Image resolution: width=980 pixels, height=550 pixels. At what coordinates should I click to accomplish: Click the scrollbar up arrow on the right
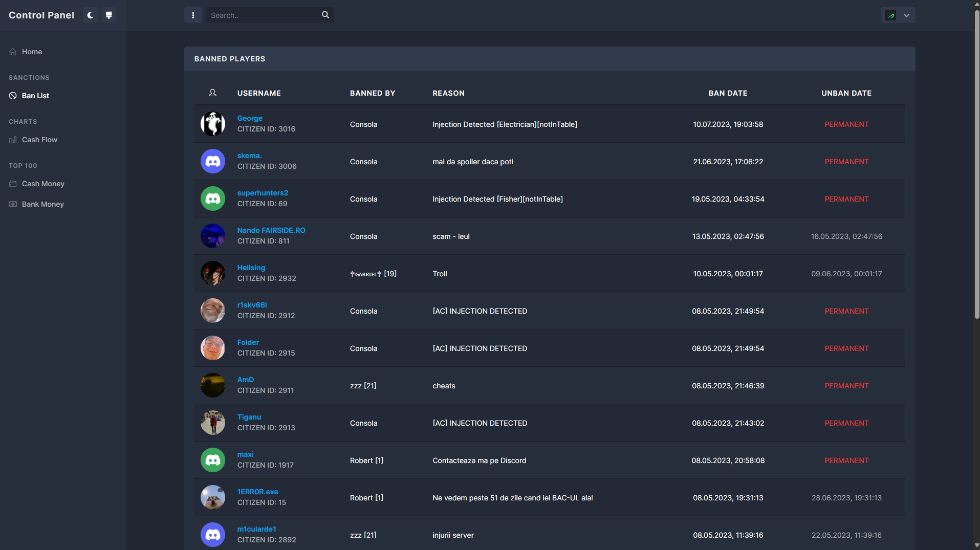click(976, 4)
